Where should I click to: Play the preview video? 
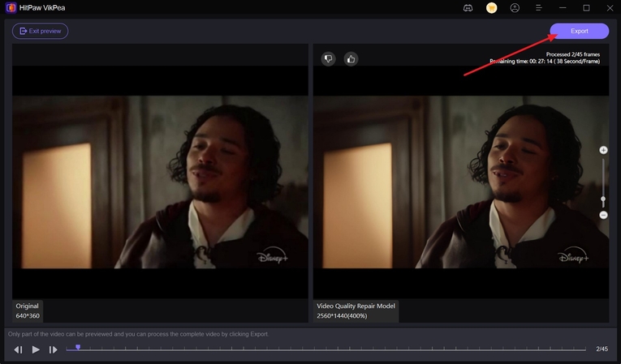pyautogui.click(x=36, y=349)
